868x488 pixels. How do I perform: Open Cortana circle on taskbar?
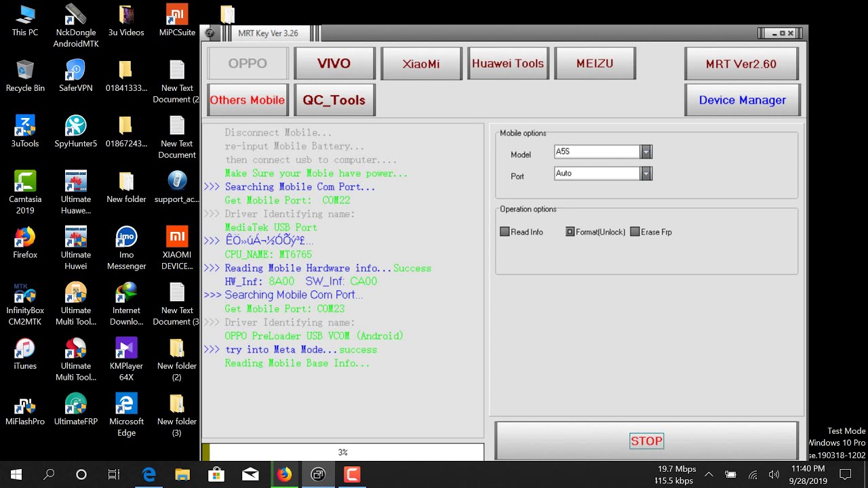coord(81,474)
